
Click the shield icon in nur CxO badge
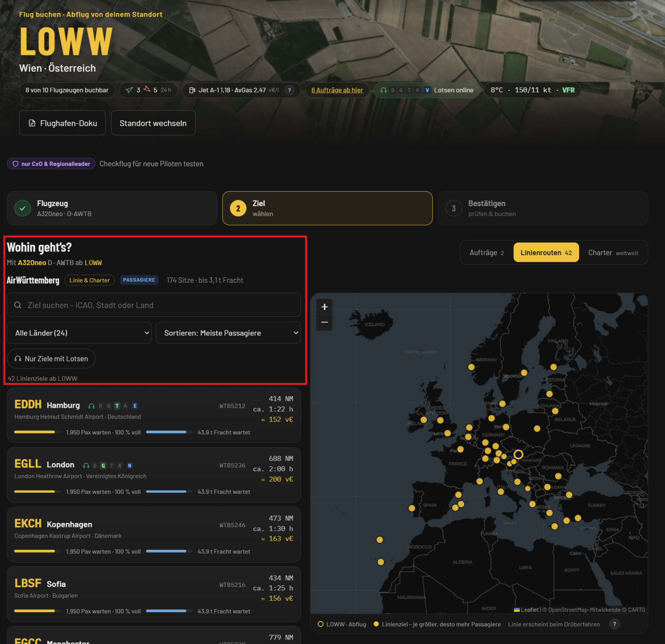[15, 164]
